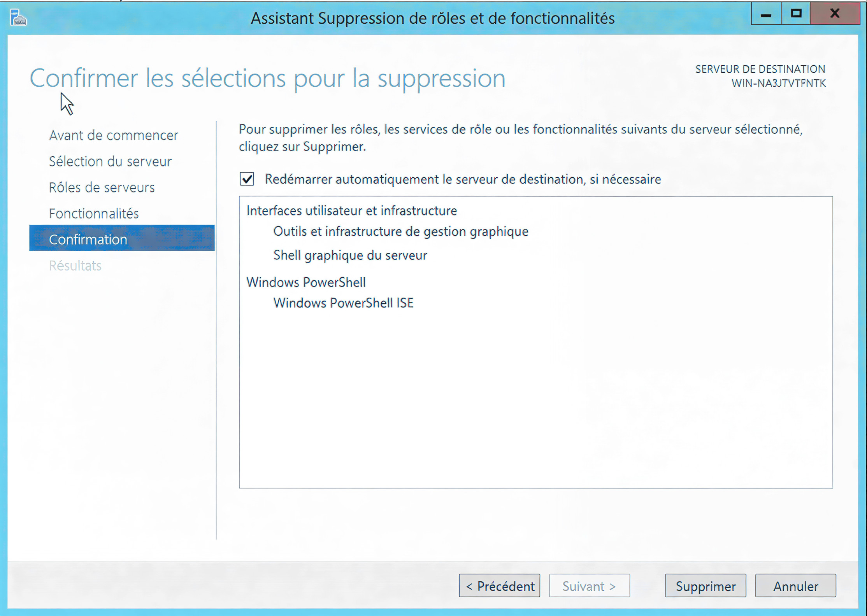The height and width of the screenshot is (616, 867).
Task: Toggle the automatic restart checkbox
Action: click(247, 179)
